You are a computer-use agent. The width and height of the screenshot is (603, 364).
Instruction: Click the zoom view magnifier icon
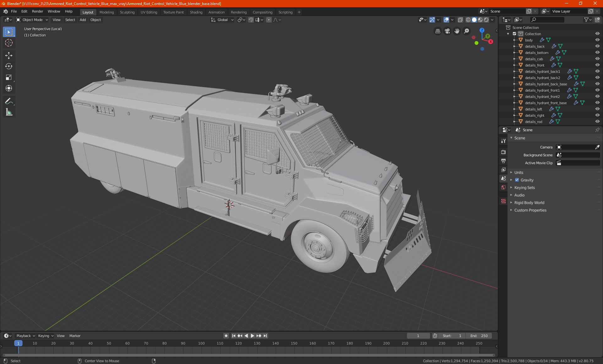click(467, 31)
